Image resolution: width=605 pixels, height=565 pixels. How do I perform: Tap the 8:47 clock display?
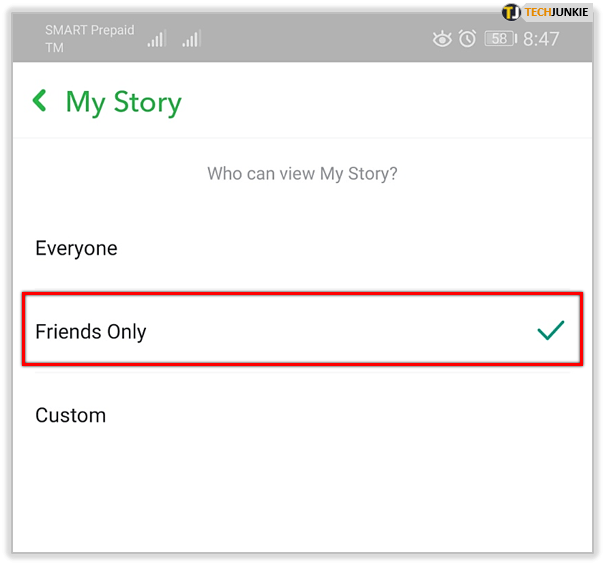(x=541, y=39)
